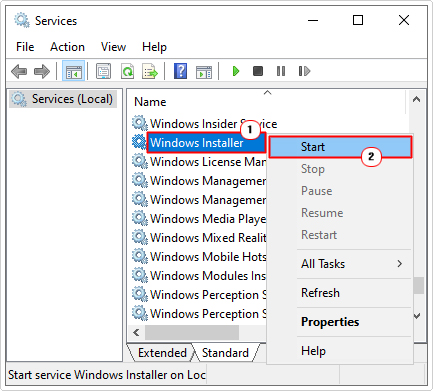
Task: Select the Windows Mobile Hotspot service row
Action: coord(208,257)
